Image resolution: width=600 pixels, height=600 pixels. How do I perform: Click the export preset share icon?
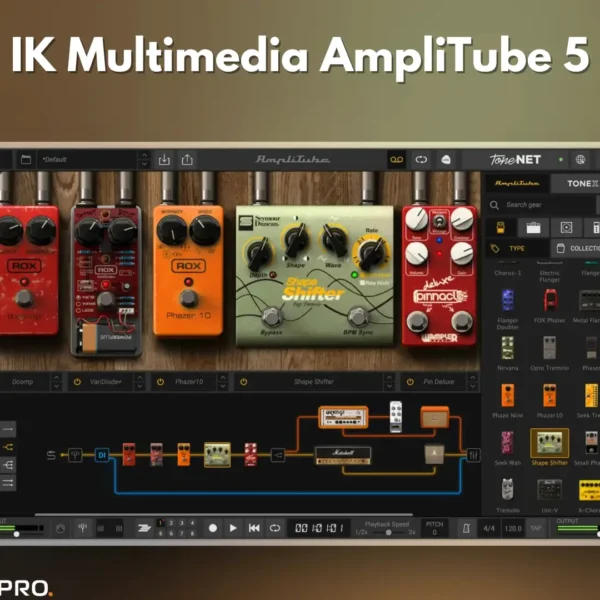(x=187, y=160)
